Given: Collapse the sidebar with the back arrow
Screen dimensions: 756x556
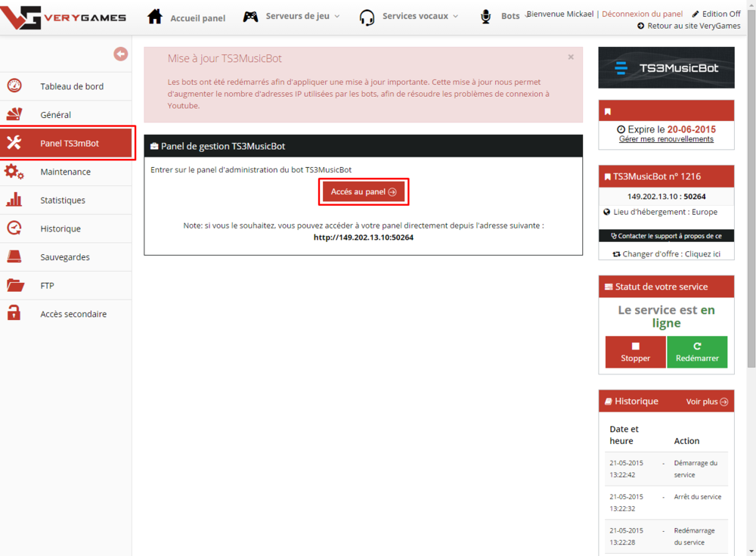Looking at the screenshot, I should pyautogui.click(x=121, y=54).
